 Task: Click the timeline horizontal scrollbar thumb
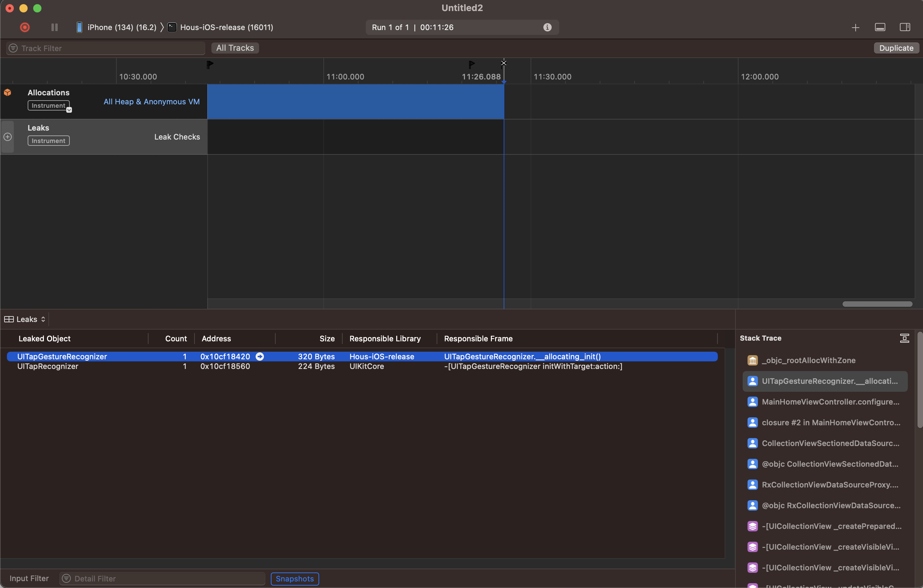tap(877, 304)
